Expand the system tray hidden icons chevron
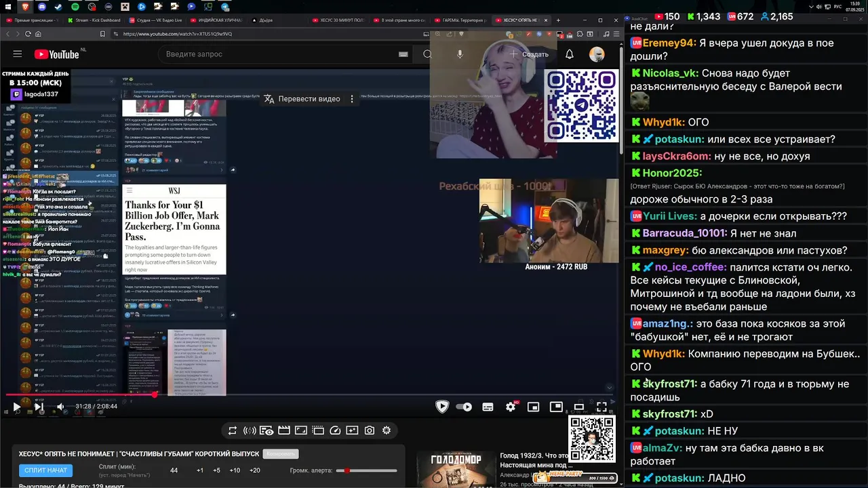 tap(812, 7)
